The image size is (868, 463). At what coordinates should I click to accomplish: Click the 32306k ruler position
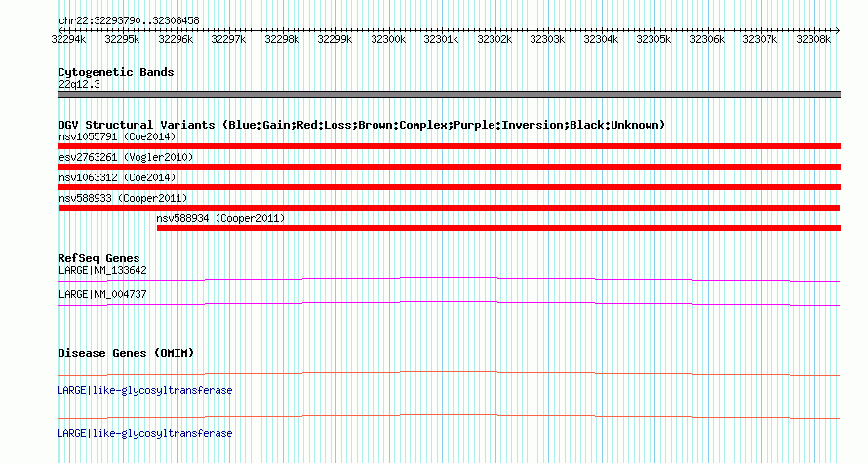point(707,39)
